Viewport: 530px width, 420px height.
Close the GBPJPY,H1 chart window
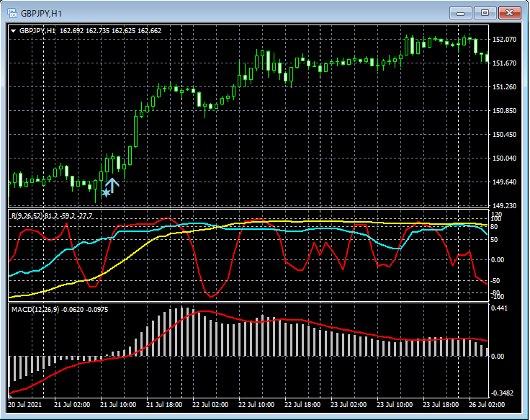coord(510,13)
